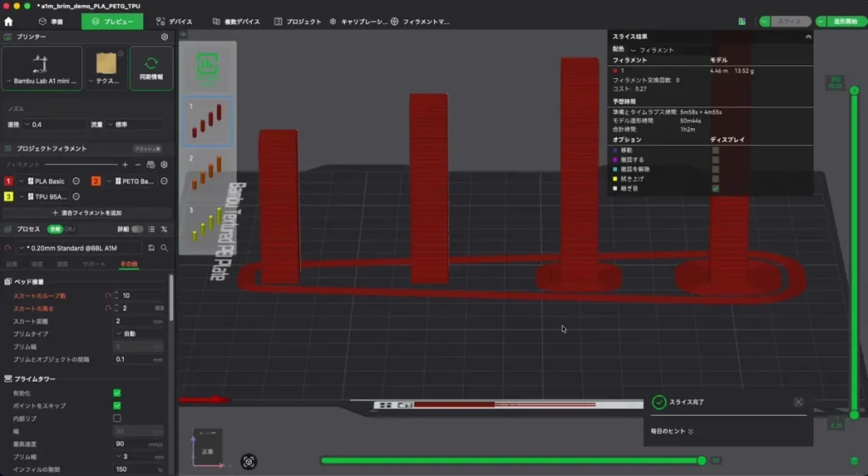This screenshot has height=476, width=868.
Task: Switch to the 準備 tab
Action: (x=51, y=21)
